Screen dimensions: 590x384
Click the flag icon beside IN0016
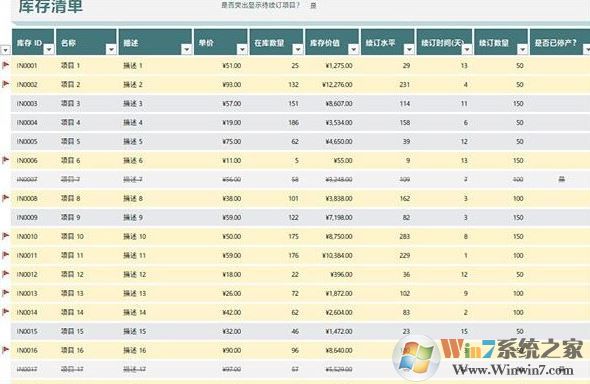[x=6, y=350]
